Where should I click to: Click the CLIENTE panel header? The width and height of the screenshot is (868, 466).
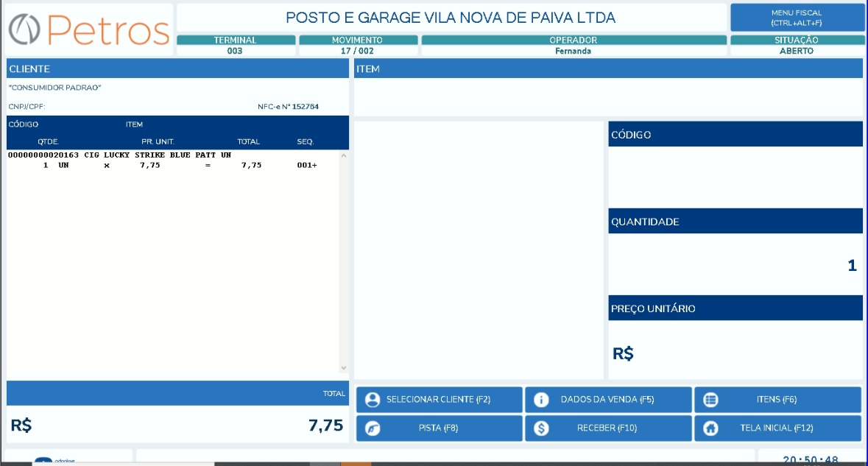[177, 68]
